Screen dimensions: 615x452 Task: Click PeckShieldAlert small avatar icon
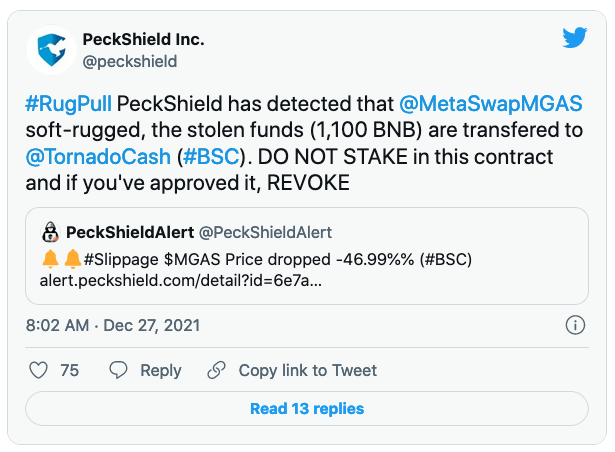tap(50, 232)
